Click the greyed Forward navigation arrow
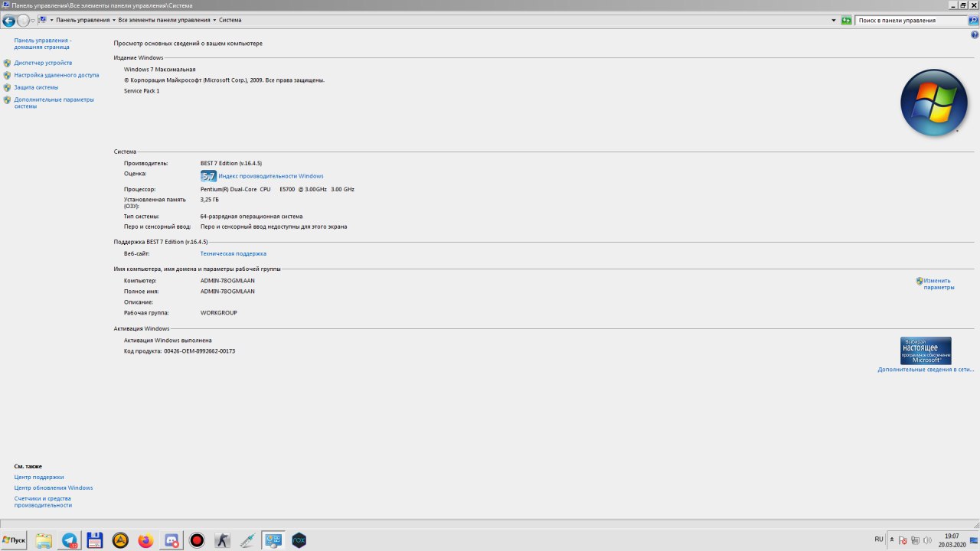The width and height of the screenshot is (980, 551). click(x=23, y=21)
